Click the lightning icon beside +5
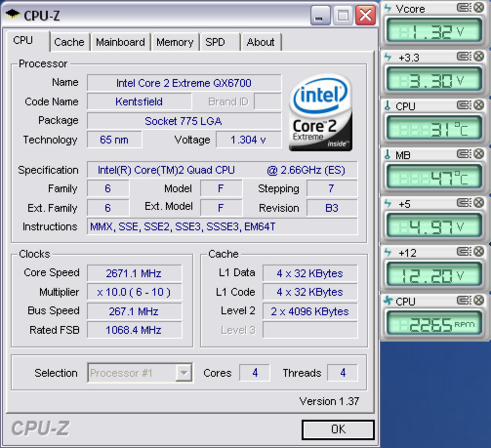Viewport: 491px width, 448px height. pos(388,204)
